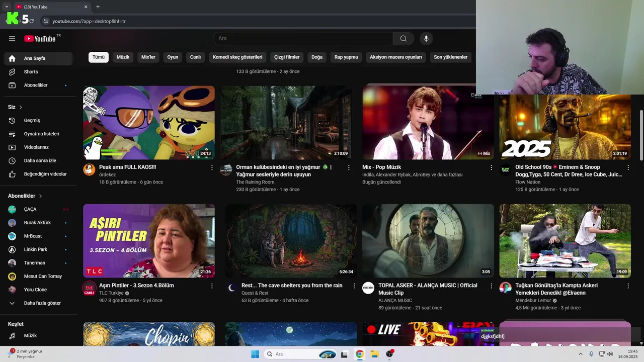Open options menu for Old School 90s

point(628,167)
